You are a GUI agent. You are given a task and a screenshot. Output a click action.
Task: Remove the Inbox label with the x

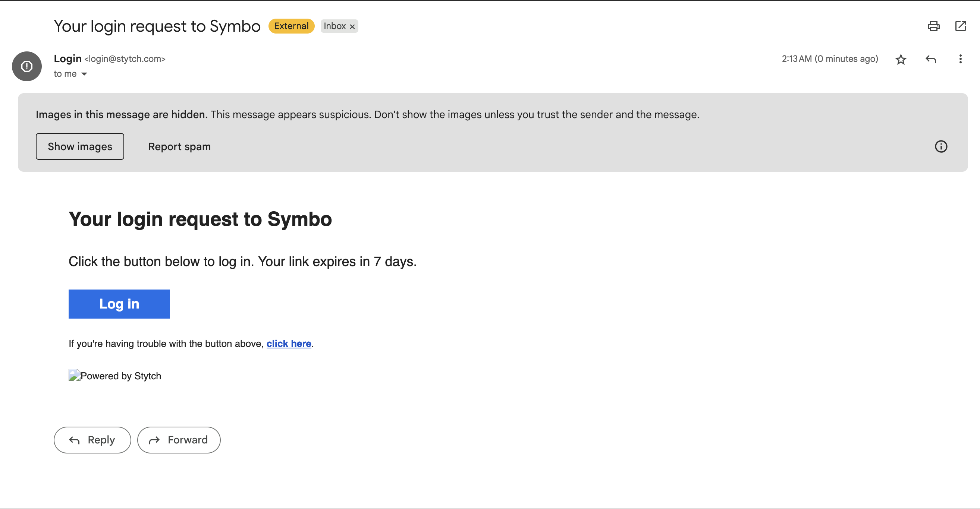pos(352,26)
